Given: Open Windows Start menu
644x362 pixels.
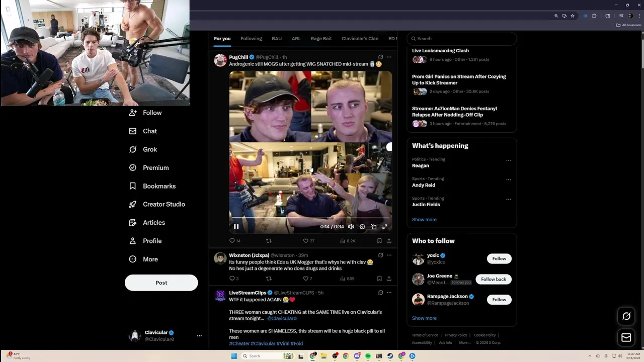Looking at the screenshot, I should 234,356.
